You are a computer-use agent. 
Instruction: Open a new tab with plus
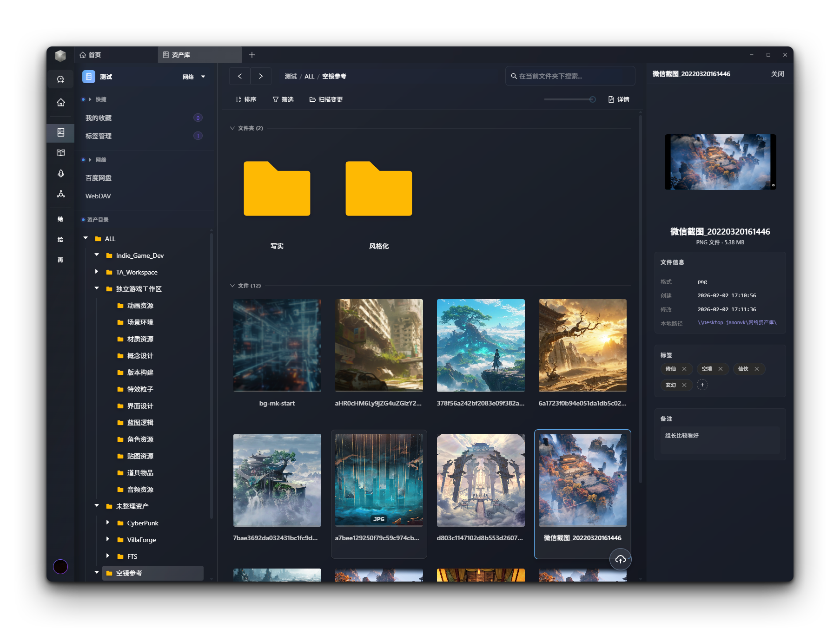point(252,55)
